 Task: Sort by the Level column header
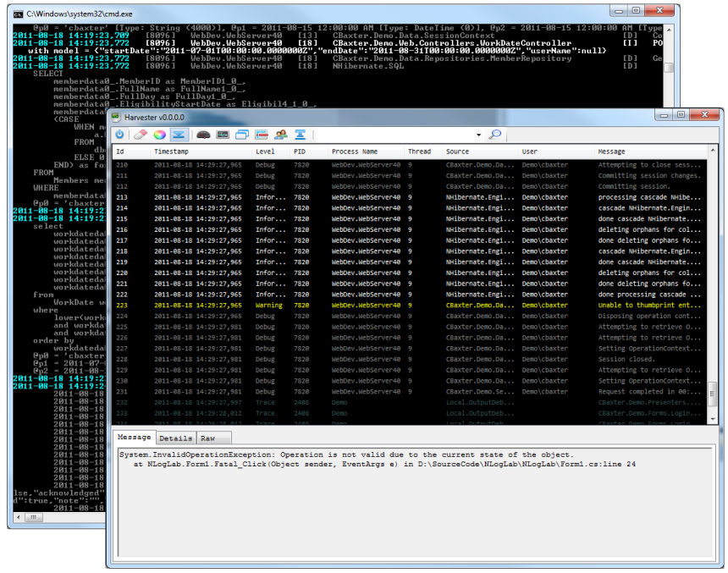click(271, 152)
